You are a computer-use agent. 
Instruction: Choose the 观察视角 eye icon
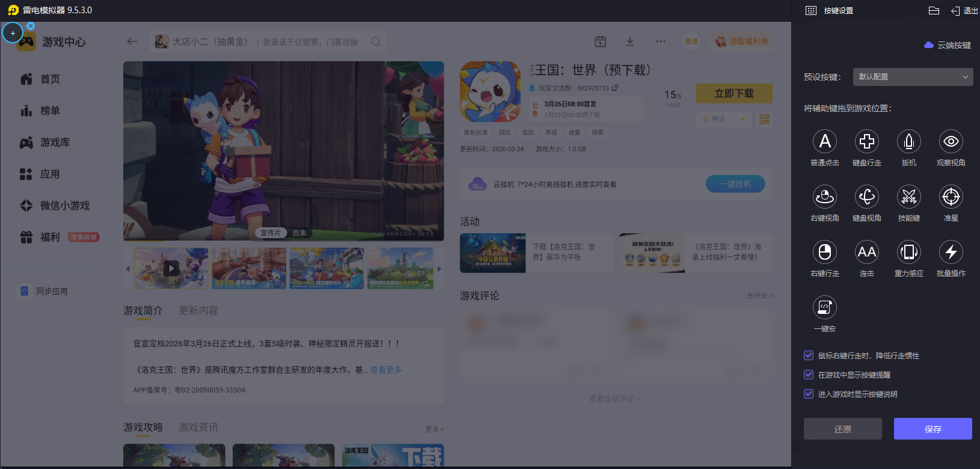951,141
